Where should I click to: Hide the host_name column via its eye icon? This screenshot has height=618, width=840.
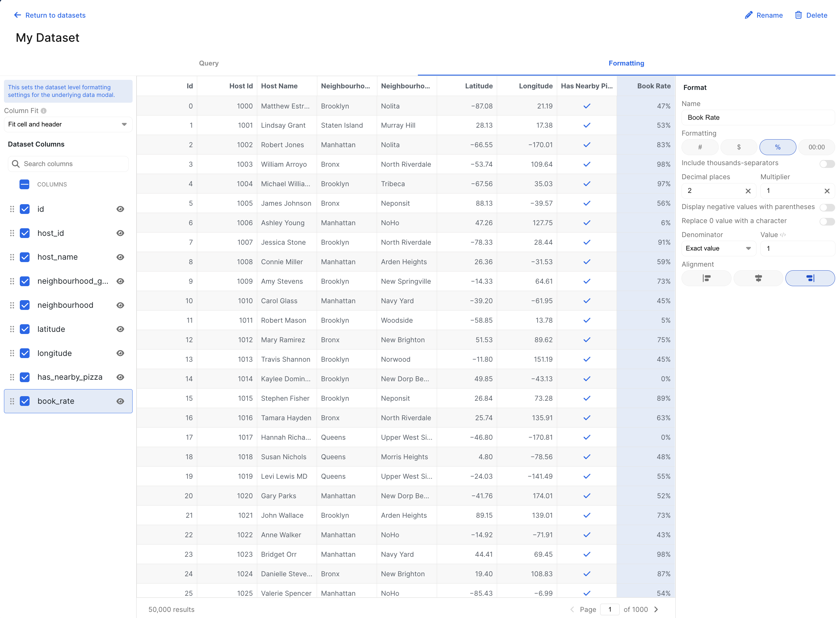pos(120,257)
